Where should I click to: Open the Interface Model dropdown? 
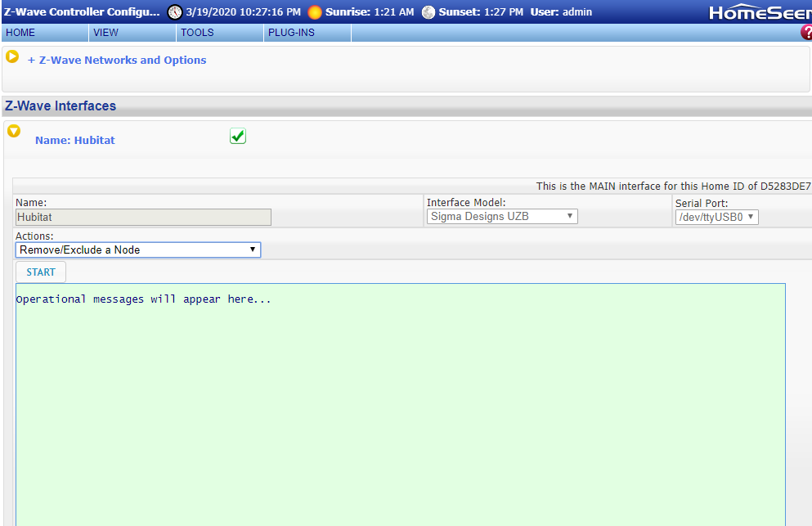[x=502, y=216]
